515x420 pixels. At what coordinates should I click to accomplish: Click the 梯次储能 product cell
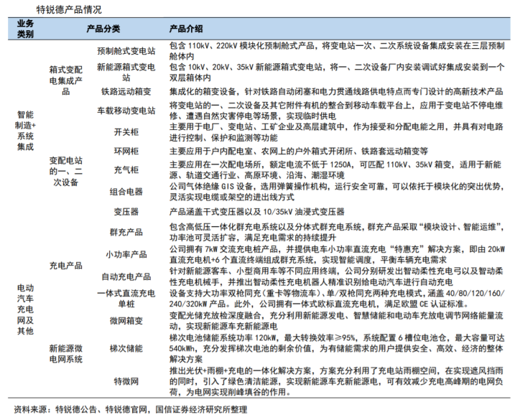(126, 347)
